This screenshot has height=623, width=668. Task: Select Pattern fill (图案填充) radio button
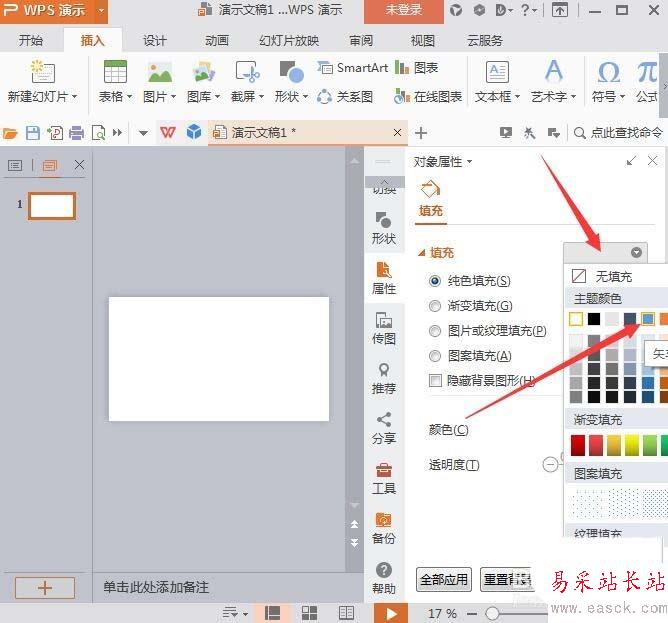tap(435, 355)
